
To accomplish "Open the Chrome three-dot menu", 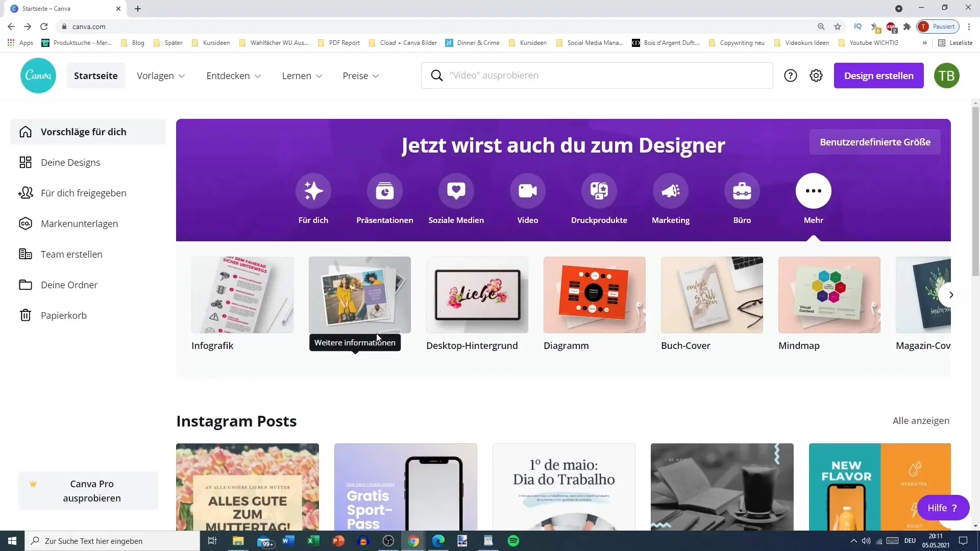I will click(x=969, y=27).
